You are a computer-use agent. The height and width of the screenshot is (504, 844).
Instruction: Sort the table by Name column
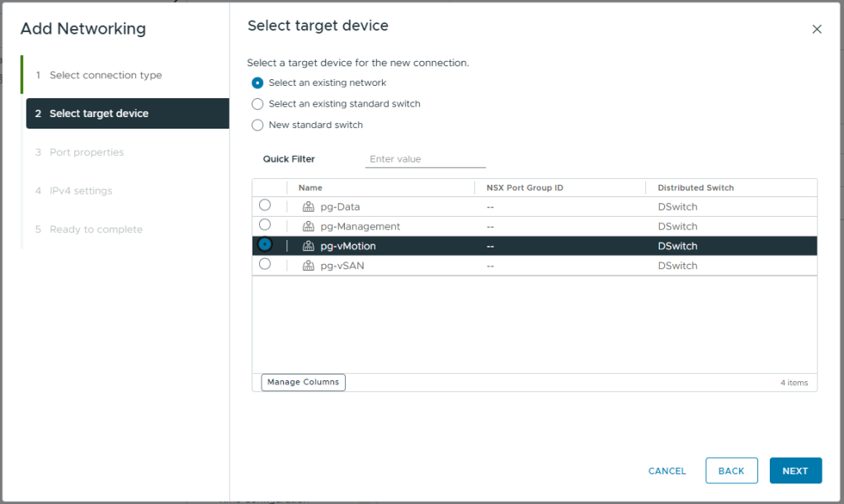pyautogui.click(x=311, y=188)
